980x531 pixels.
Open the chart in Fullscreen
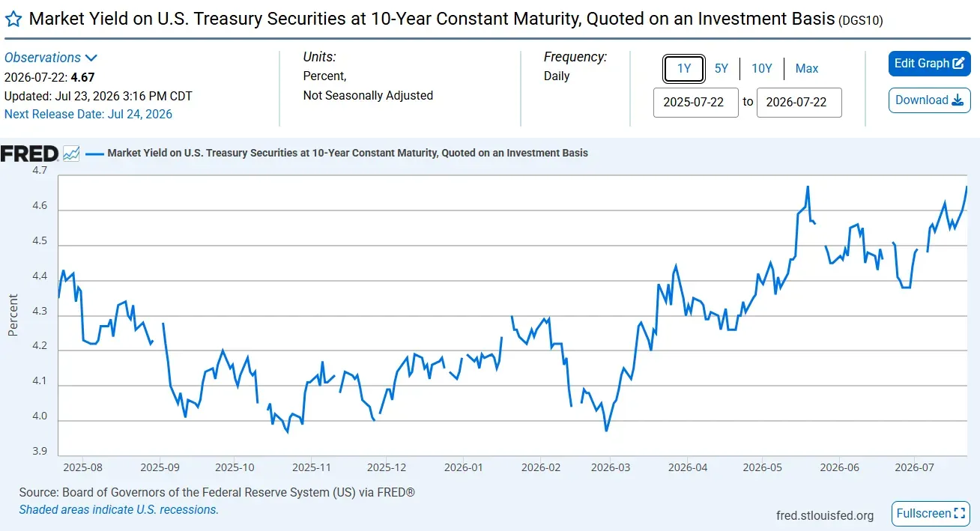coord(931,514)
